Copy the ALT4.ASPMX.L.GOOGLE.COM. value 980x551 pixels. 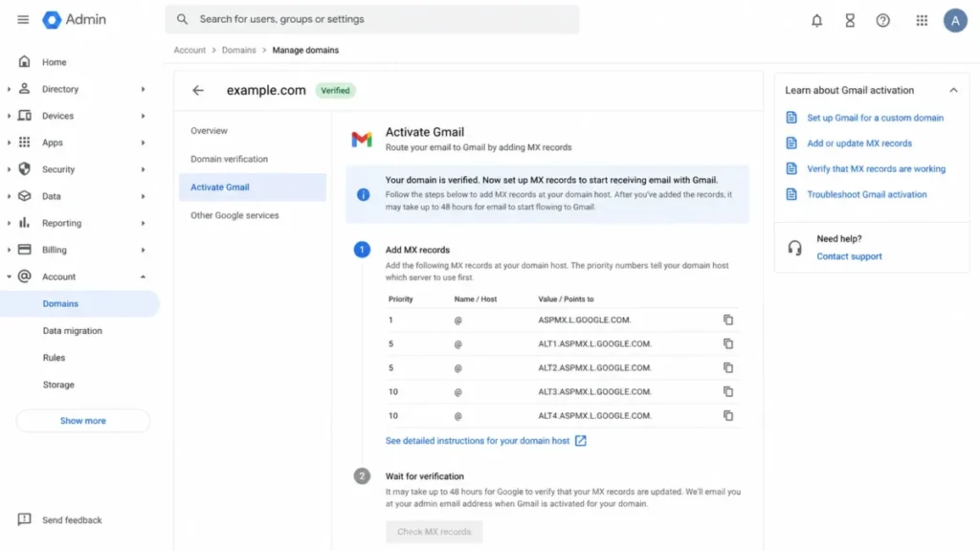coord(728,415)
